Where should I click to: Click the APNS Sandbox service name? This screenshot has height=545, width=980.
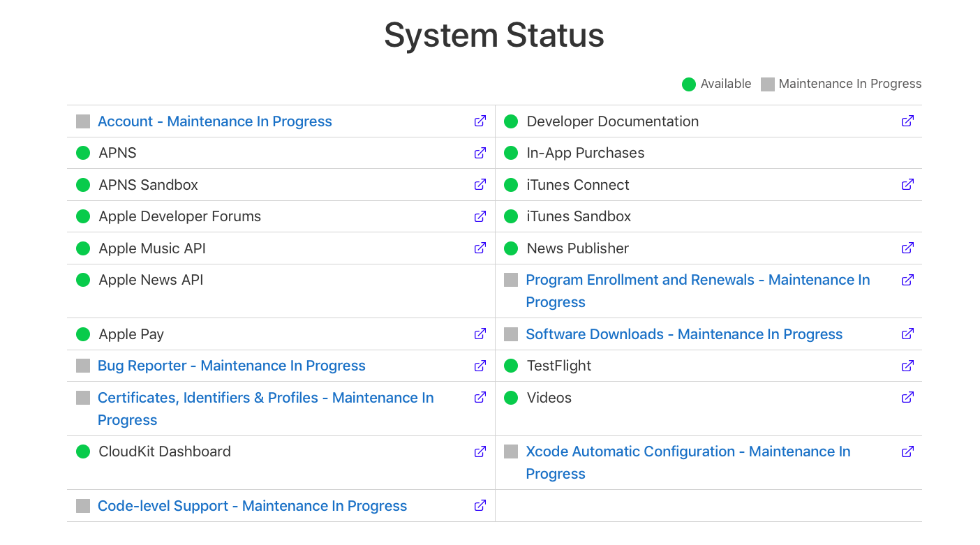149,185
